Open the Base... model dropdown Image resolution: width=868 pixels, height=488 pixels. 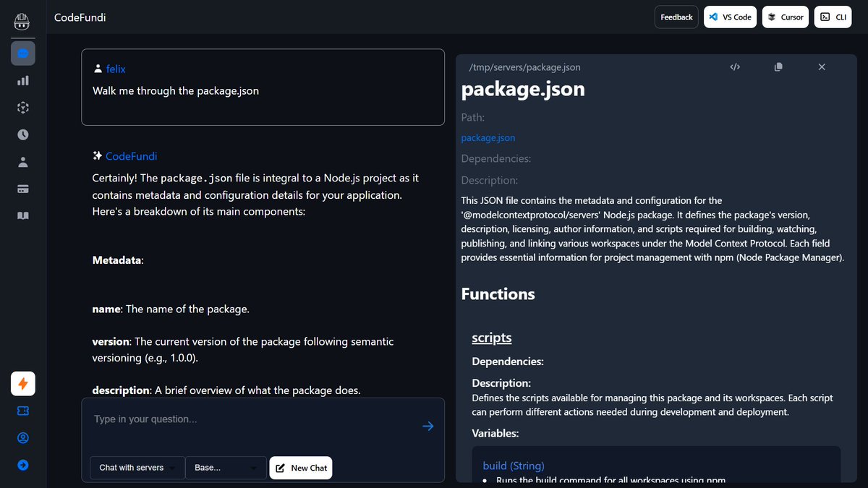click(x=226, y=468)
